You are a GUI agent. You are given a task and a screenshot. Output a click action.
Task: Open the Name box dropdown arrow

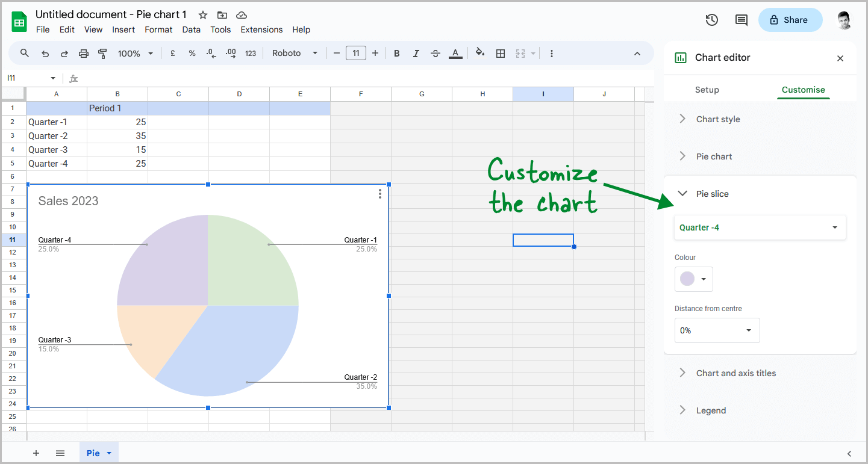(53, 78)
